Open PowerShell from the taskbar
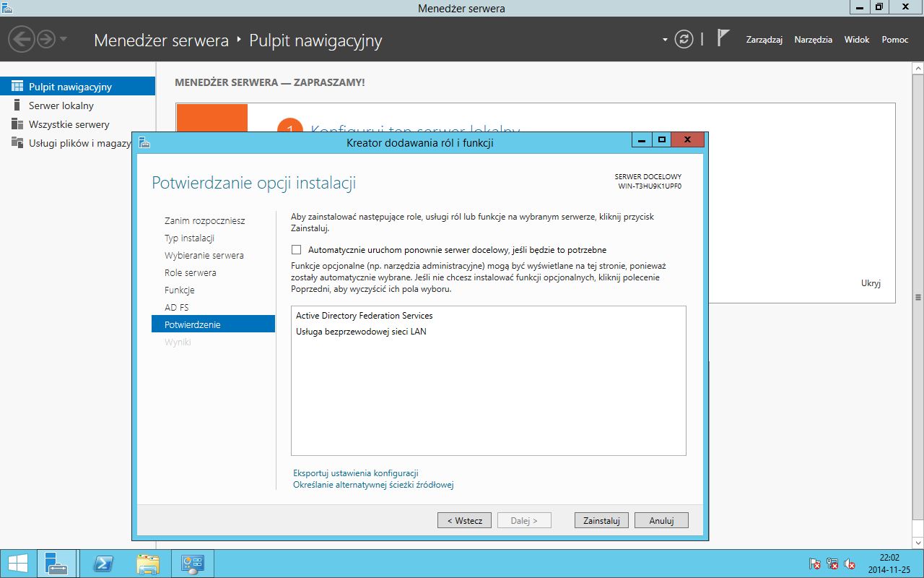The width and height of the screenshot is (924, 578). click(x=104, y=564)
